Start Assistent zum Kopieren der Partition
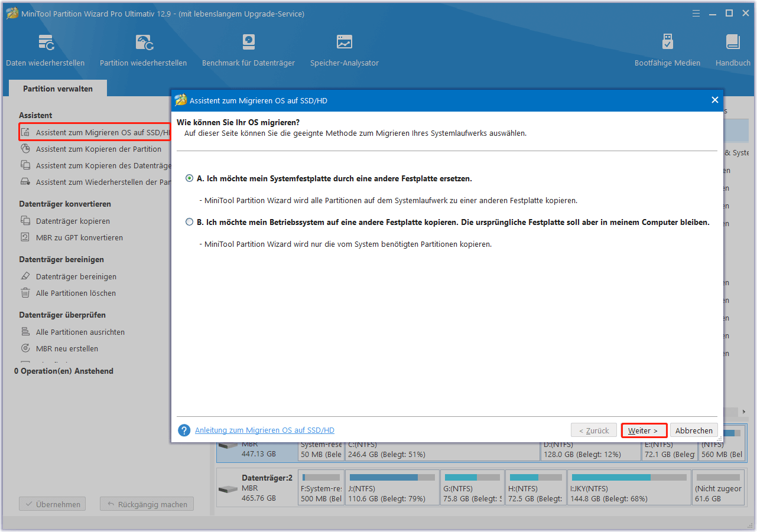Image resolution: width=757 pixels, height=532 pixels. (x=99, y=149)
